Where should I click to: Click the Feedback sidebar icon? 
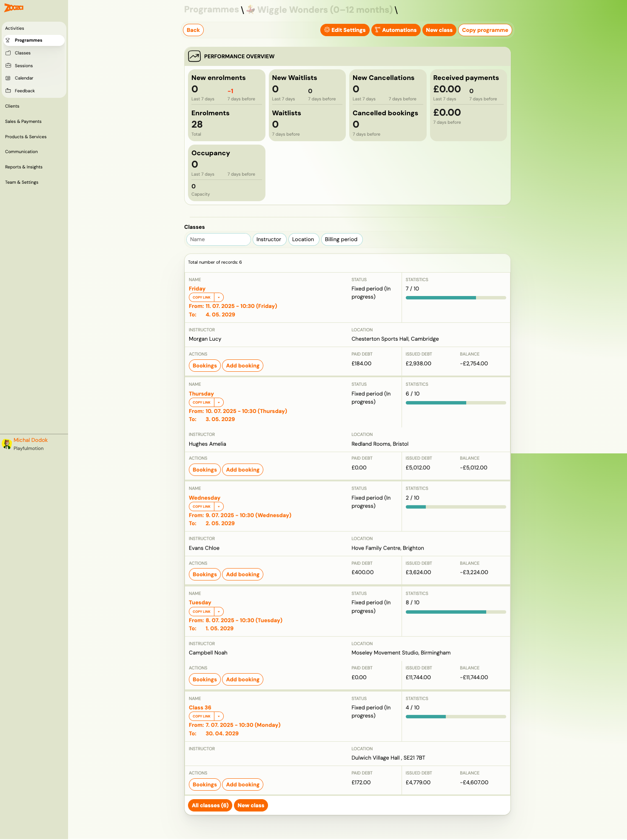(8, 91)
